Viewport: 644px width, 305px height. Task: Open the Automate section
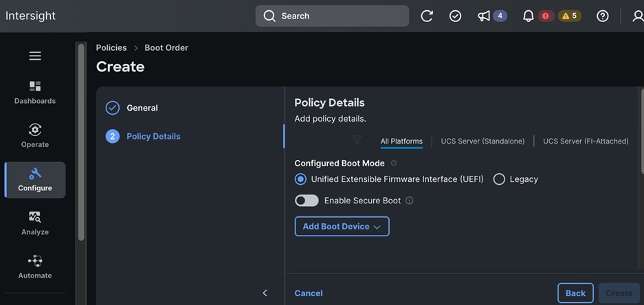pyautogui.click(x=35, y=267)
